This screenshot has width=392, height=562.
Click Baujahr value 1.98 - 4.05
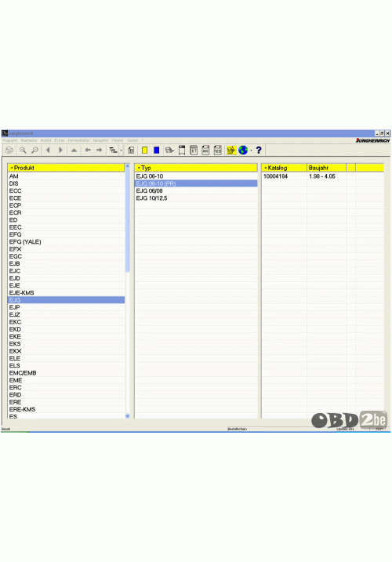coord(322,176)
